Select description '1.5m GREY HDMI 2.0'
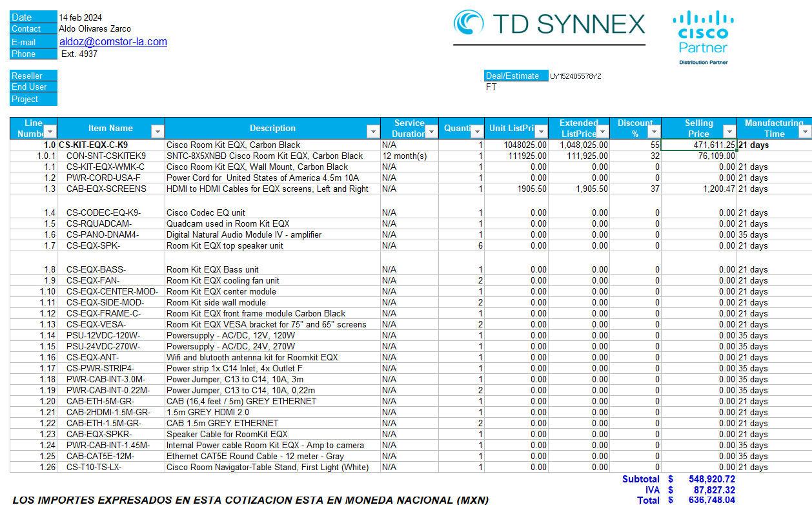Image resolution: width=812 pixels, height=505 pixels. [208, 413]
